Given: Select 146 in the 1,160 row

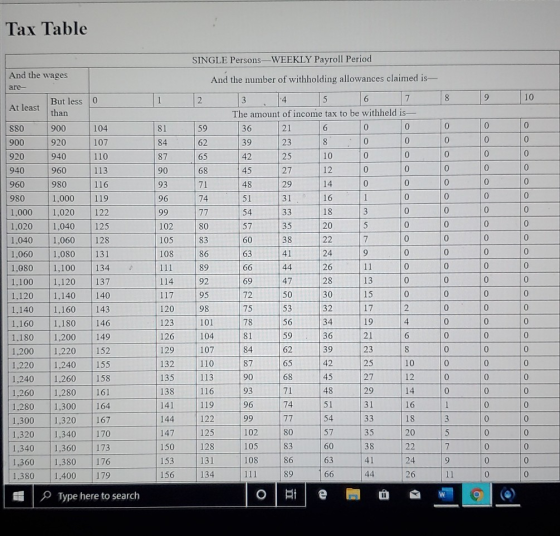Looking at the screenshot, I should (x=102, y=323).
